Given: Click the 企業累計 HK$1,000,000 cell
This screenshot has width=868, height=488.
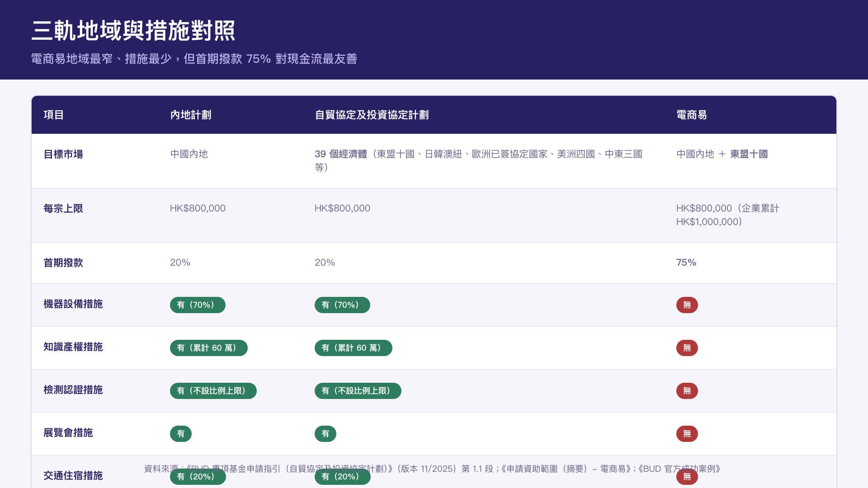Looking at the screenshot, I should (728, 215).
